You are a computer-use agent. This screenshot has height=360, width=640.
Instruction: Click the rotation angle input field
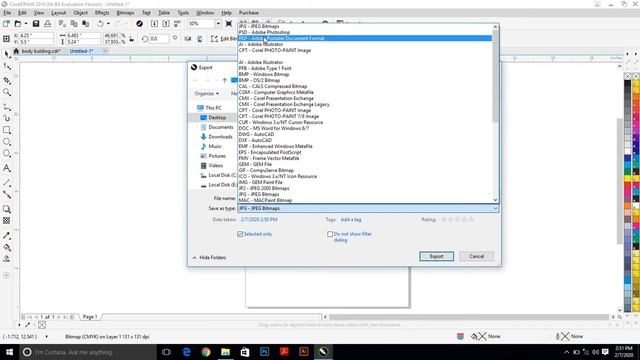coord(159,39)
